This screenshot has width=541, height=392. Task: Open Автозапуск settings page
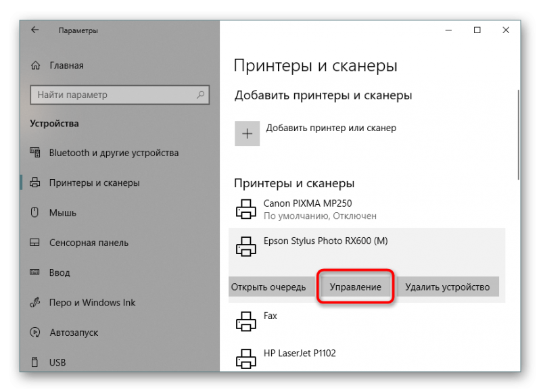[x=74, y=333]
